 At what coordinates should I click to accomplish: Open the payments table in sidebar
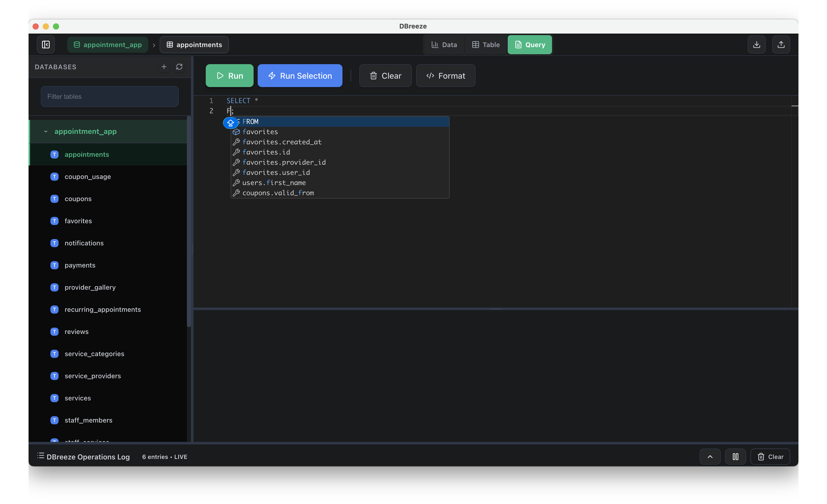click(80, 265)
